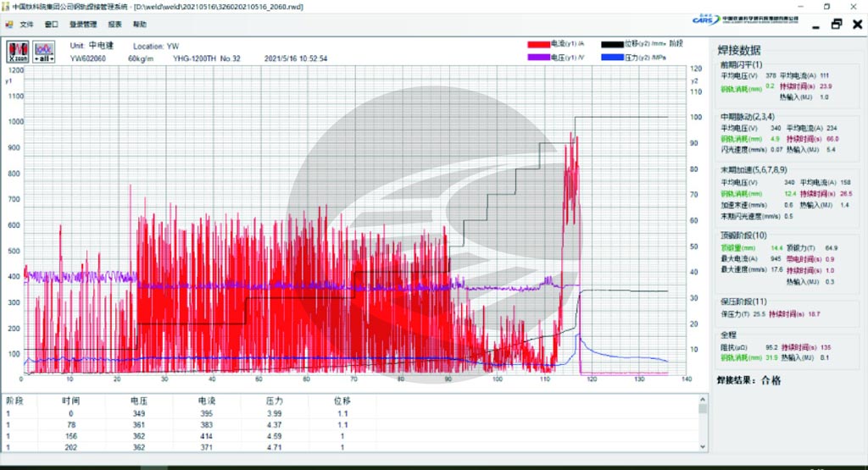Click the app icon left of 文件 menu
Screen dimensions: 868x470
[10, 25]
